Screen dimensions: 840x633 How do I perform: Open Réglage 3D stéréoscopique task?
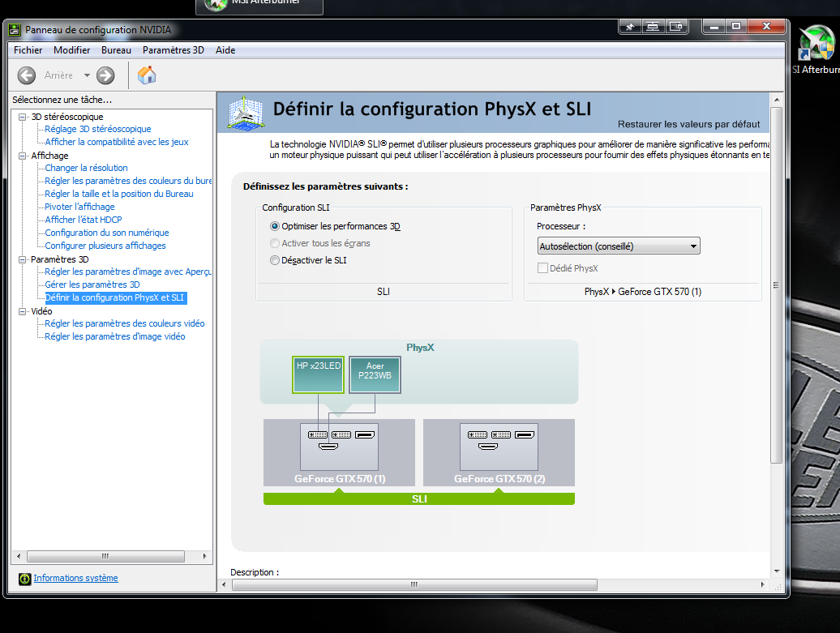click(98, 129)
